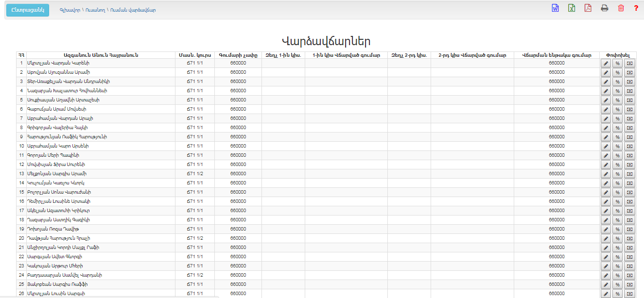Click Ազգանուն Անուն Հայրանուն column header

[x=101, y=55]
